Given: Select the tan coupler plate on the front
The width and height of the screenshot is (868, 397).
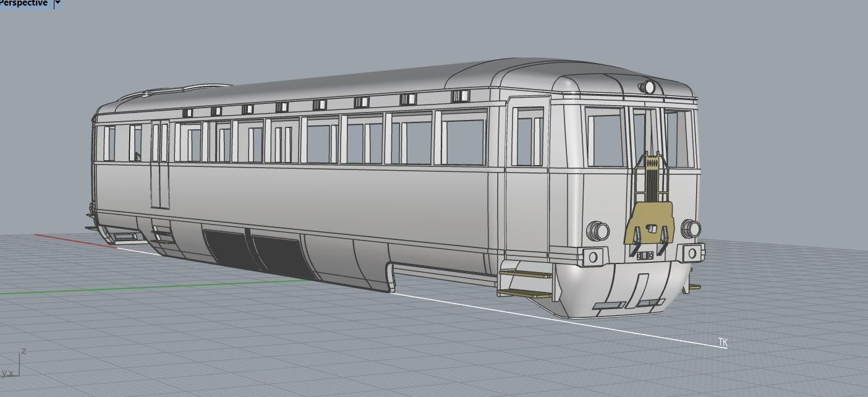Looking at the screenshot, I should pos(649,223).
